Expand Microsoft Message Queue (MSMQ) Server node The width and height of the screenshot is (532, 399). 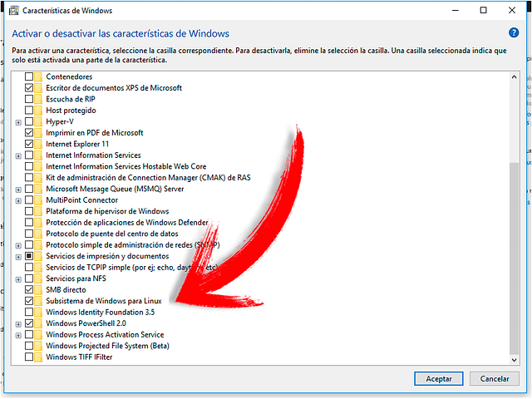(x=18, y=190)
